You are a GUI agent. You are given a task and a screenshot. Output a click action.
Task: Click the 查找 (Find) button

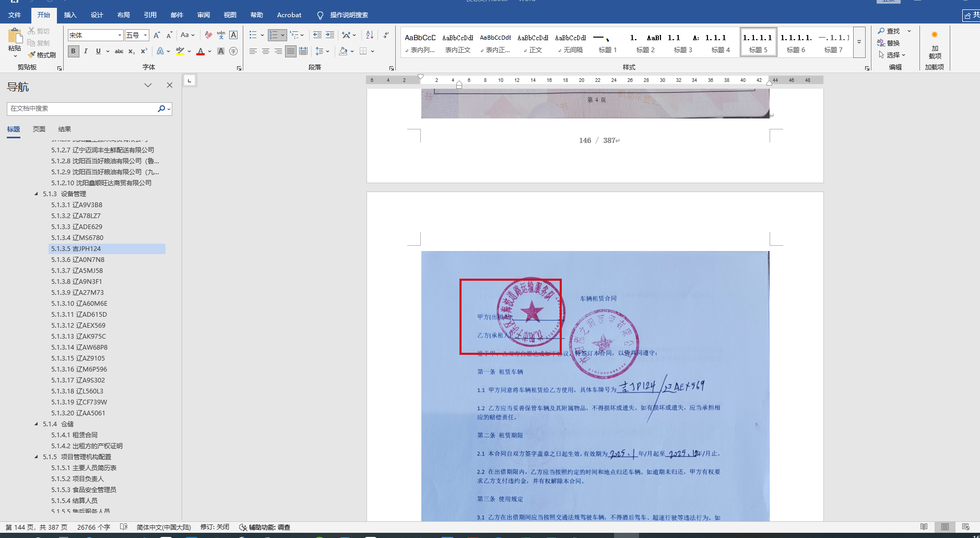click(889, 31)
